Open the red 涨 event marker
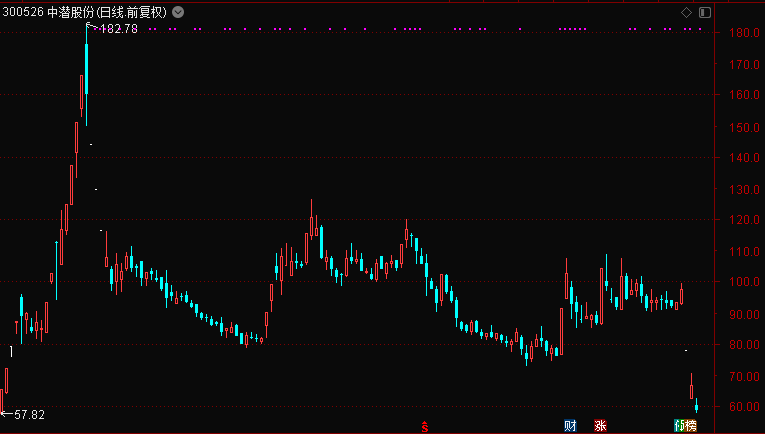The height and width of the screenshot is (434, 765). [x=600, y=426]
